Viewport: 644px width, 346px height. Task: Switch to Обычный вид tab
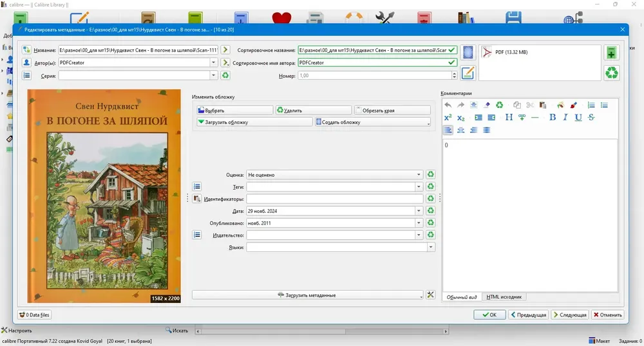tap(462, 297)
